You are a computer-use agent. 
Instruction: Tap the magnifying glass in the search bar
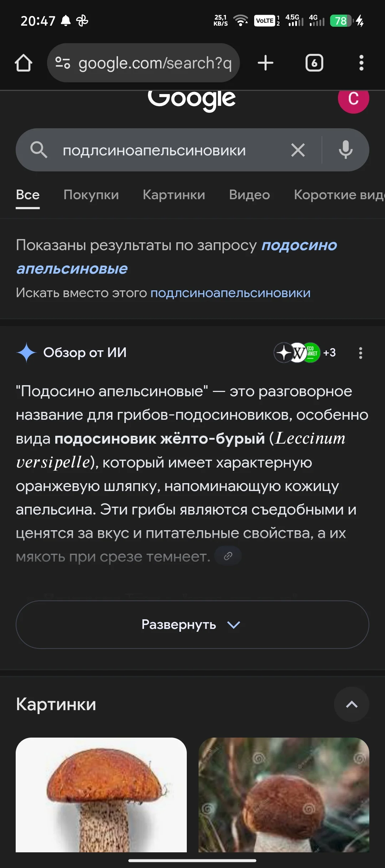[x=39, y=150]
